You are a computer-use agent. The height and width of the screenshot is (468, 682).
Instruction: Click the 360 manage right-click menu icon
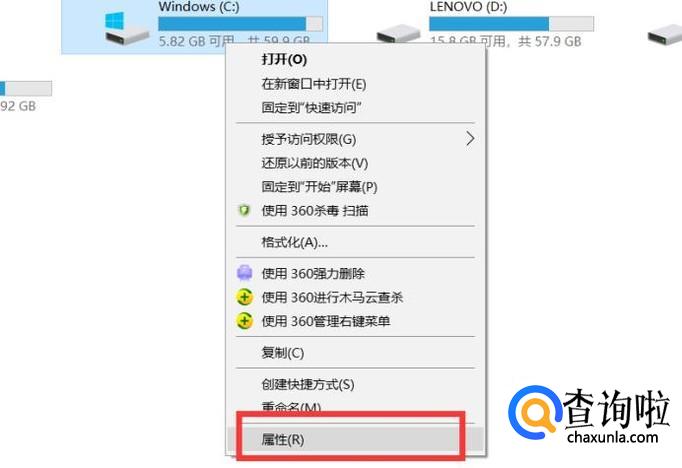(244, 321)
